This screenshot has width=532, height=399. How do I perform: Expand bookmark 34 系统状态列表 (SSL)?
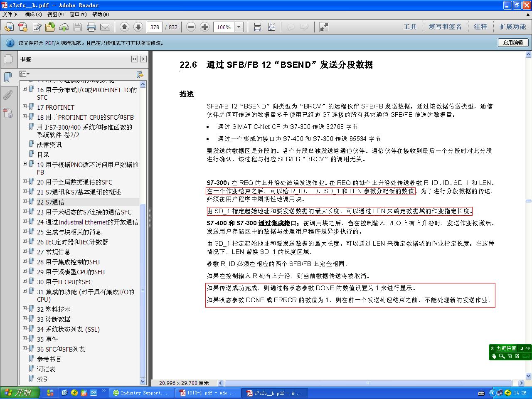[25, 329]
